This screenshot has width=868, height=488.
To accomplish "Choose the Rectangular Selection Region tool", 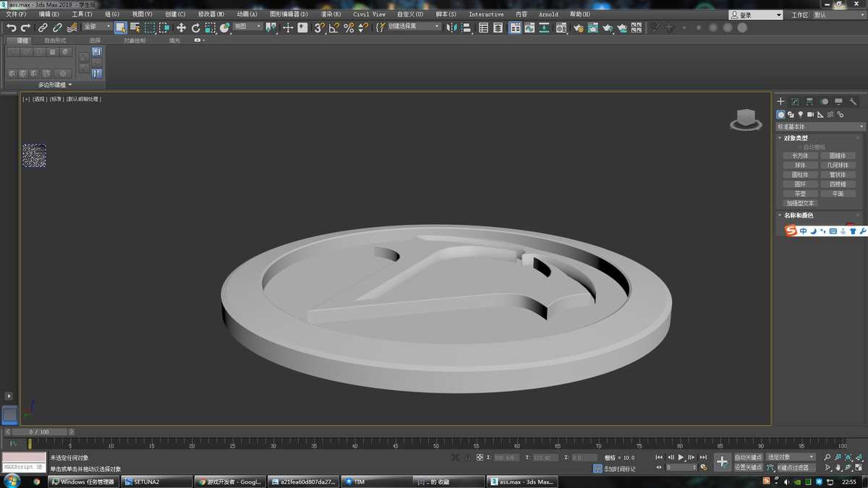I will (150, 27).
